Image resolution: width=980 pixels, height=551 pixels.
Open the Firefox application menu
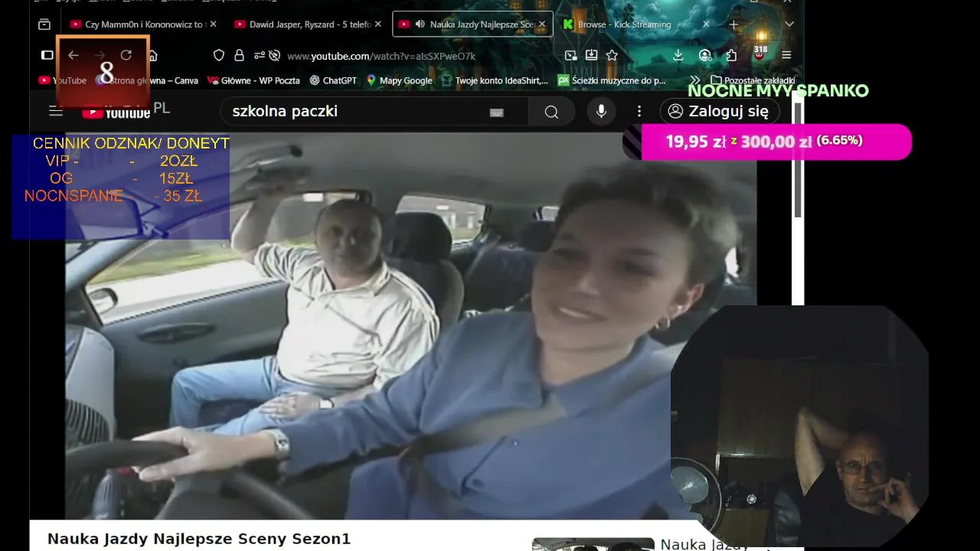tap(786, 55)
